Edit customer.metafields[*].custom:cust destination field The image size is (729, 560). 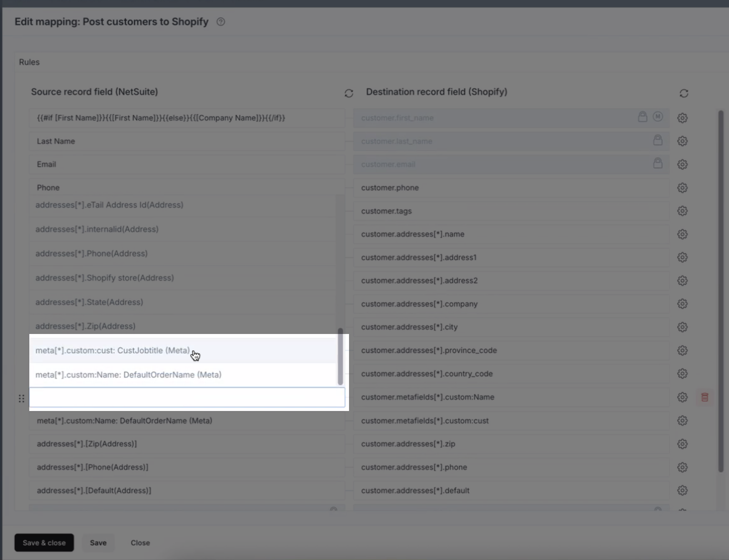tap(511, 421)
